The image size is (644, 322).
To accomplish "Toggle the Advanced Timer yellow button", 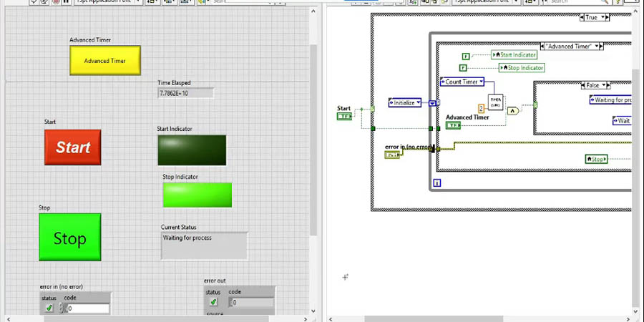I will pyautogui.click(x=105, y=61).
